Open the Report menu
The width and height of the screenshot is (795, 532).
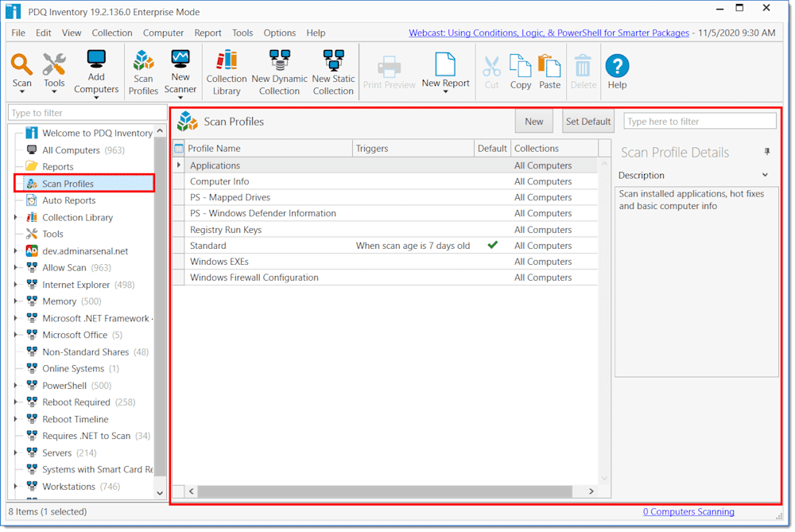click(207, 33)
